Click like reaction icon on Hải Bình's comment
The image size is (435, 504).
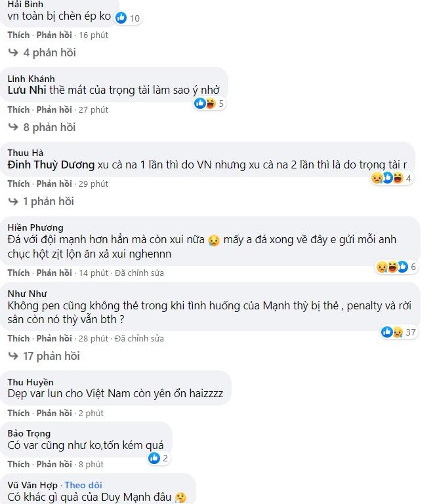point(121,18)
